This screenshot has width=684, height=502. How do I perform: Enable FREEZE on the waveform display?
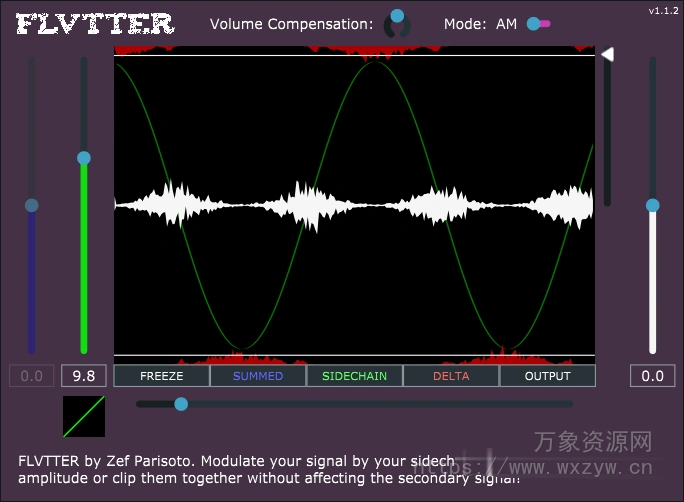point(162,376)
